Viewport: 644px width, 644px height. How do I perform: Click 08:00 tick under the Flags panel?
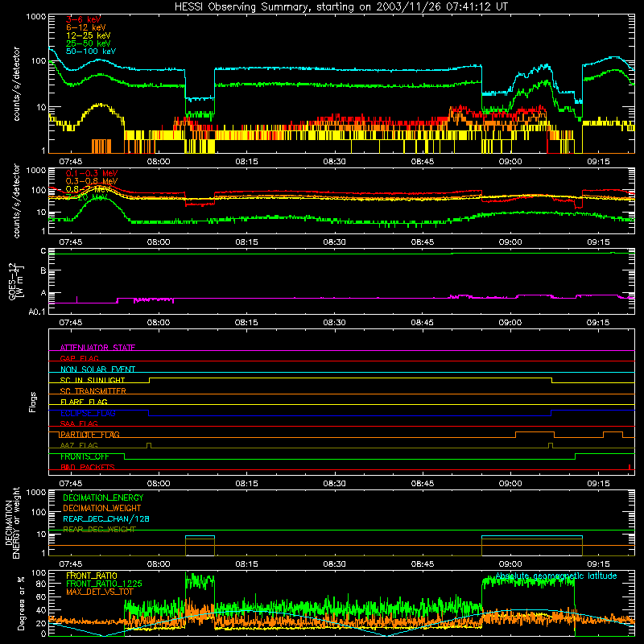click(159, 484)
